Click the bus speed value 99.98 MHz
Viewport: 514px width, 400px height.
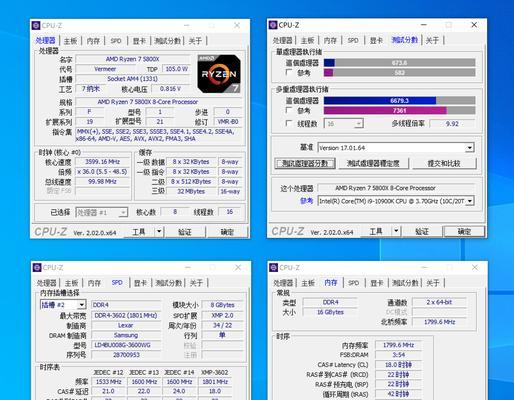[x=103, y=182]
